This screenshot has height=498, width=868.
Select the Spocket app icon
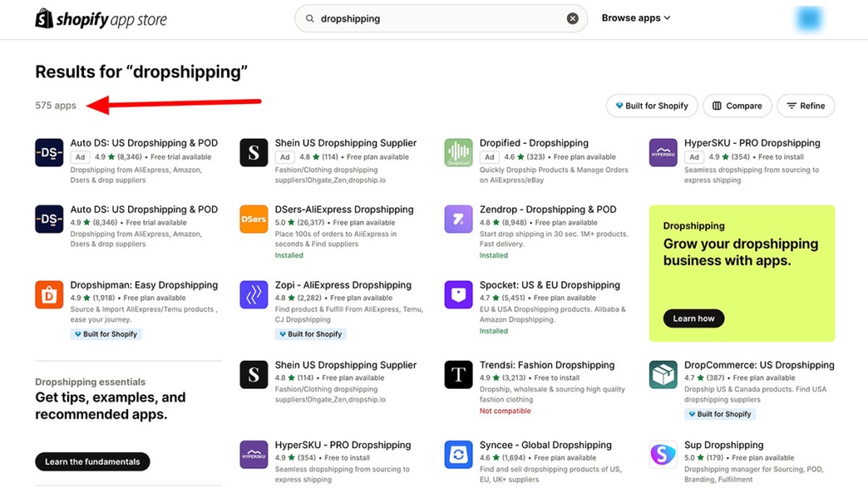pyautogui.click(x=458, y=296)
